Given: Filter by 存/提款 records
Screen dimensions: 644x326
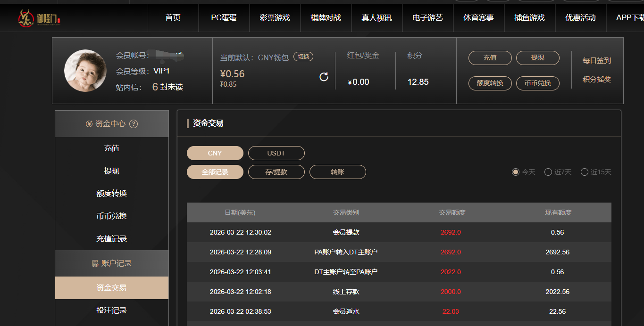Looking at the screenshot, I should (276, 172).
